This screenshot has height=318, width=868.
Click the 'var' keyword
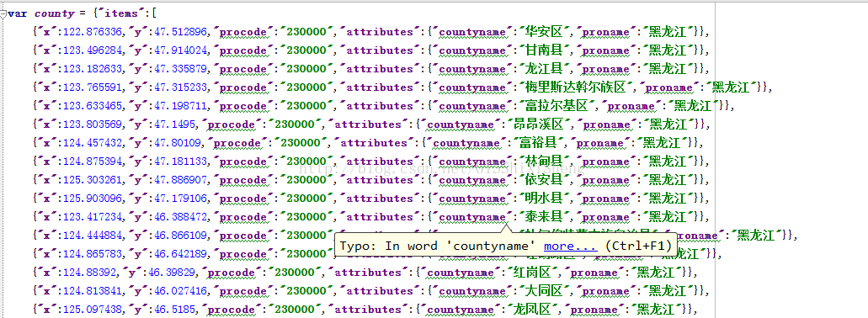point(18,13)
